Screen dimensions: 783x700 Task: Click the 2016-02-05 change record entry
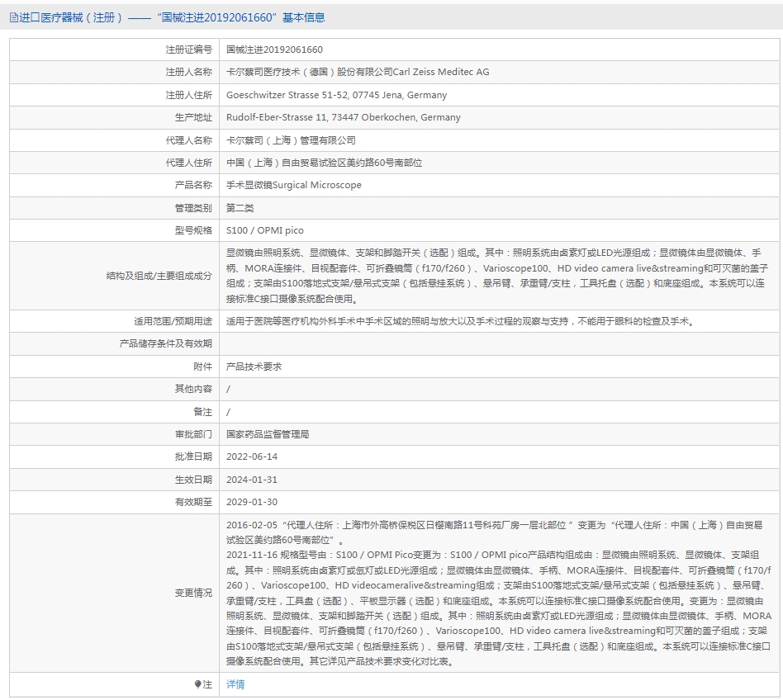point(495,532)
